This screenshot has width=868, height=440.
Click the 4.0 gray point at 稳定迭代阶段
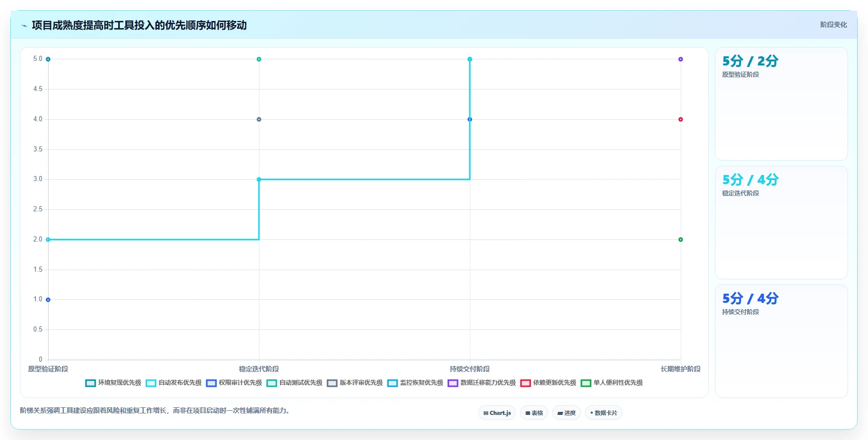pos(259,119)
